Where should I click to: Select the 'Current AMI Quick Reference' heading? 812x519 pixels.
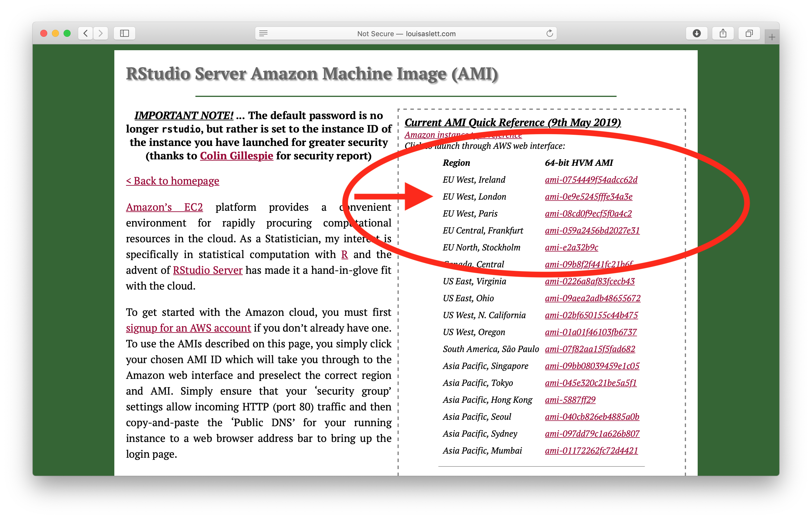pyautogui.click(x=512, y=123)
